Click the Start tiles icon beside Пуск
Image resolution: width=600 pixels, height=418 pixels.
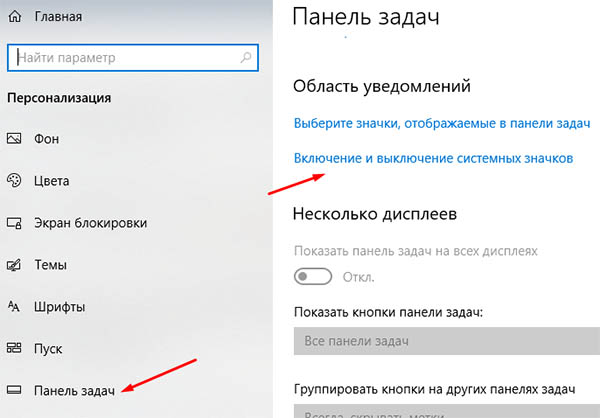click(x=14, y=348)
